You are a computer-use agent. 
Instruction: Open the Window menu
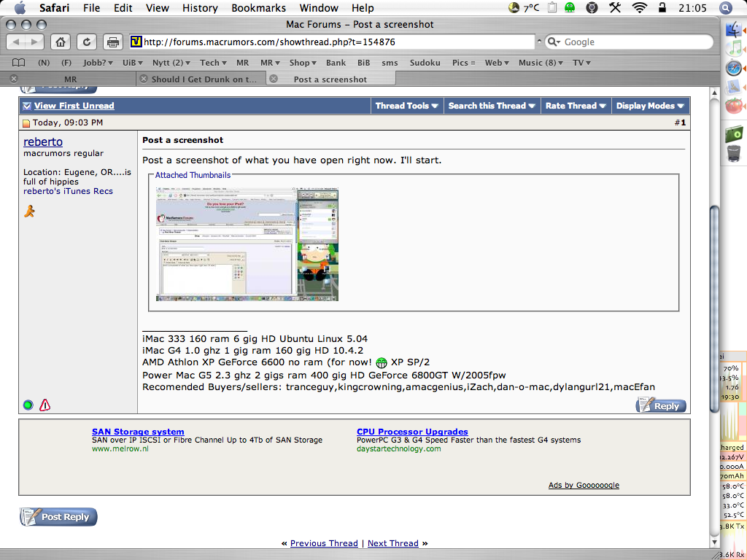319,7
